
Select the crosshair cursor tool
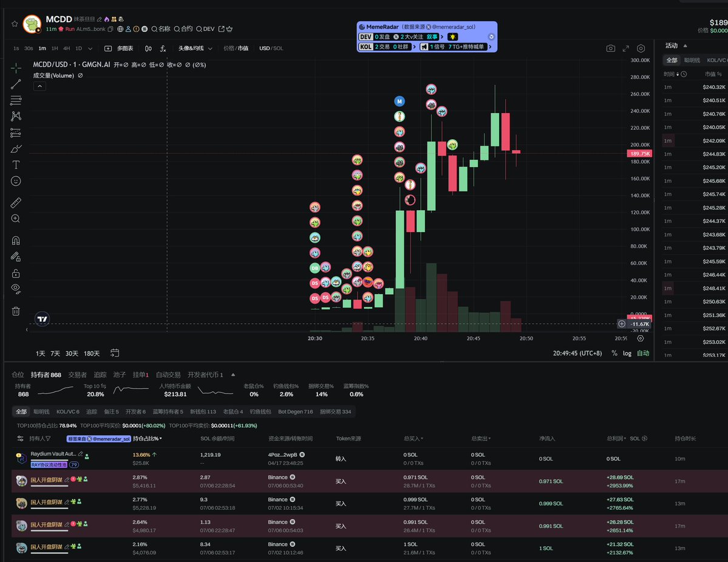point(16,68)
